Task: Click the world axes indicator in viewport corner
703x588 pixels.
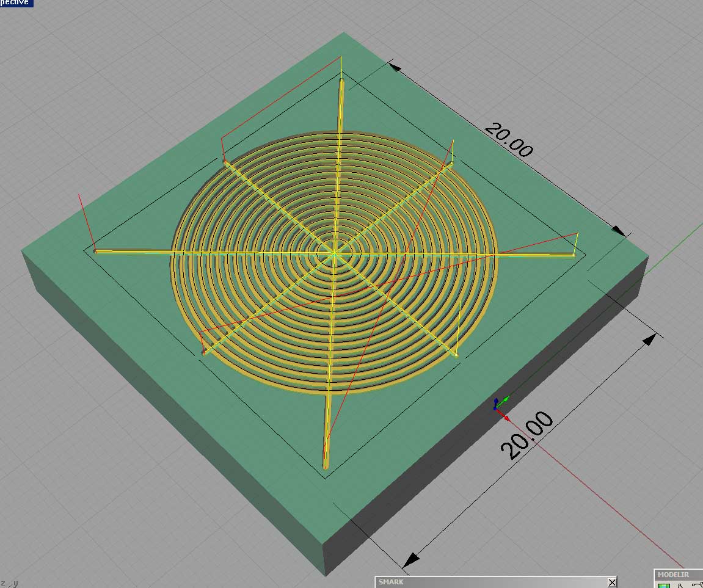Action: (10, 583)
